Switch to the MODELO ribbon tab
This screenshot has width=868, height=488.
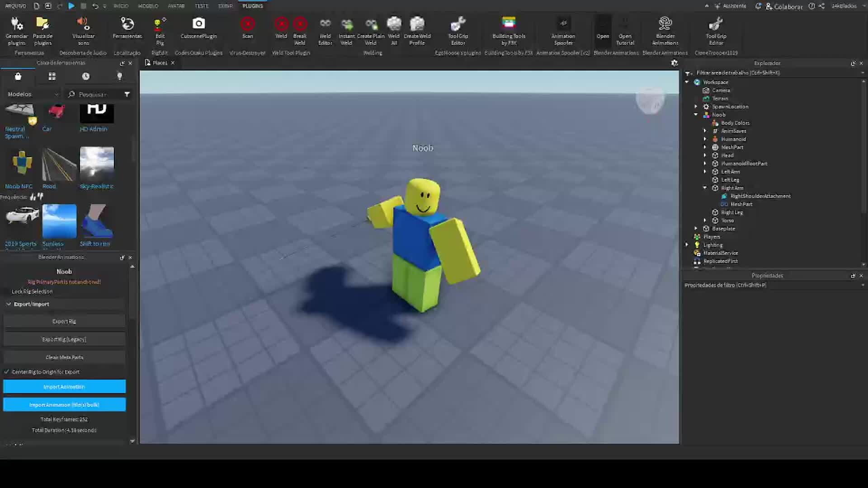(148, 6)
